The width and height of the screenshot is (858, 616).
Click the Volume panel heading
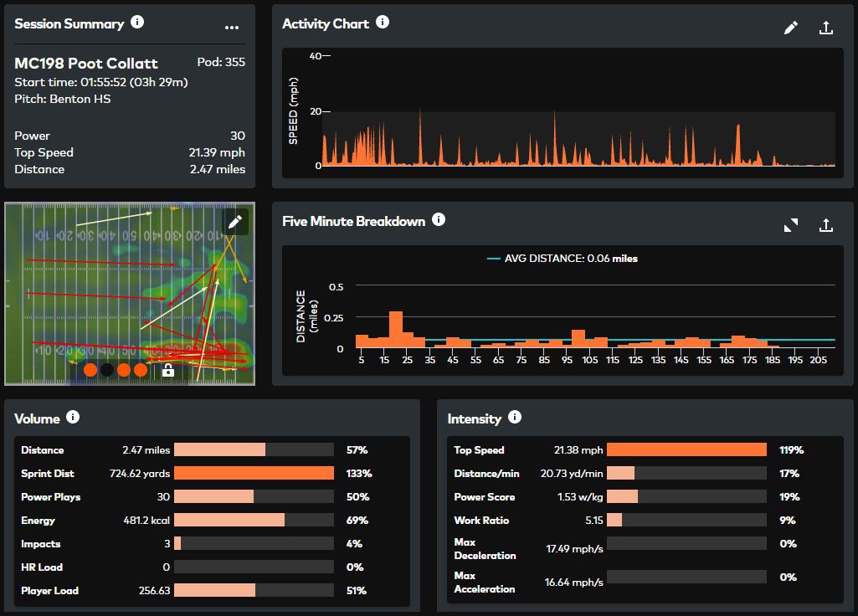click(x=37, y=418)
